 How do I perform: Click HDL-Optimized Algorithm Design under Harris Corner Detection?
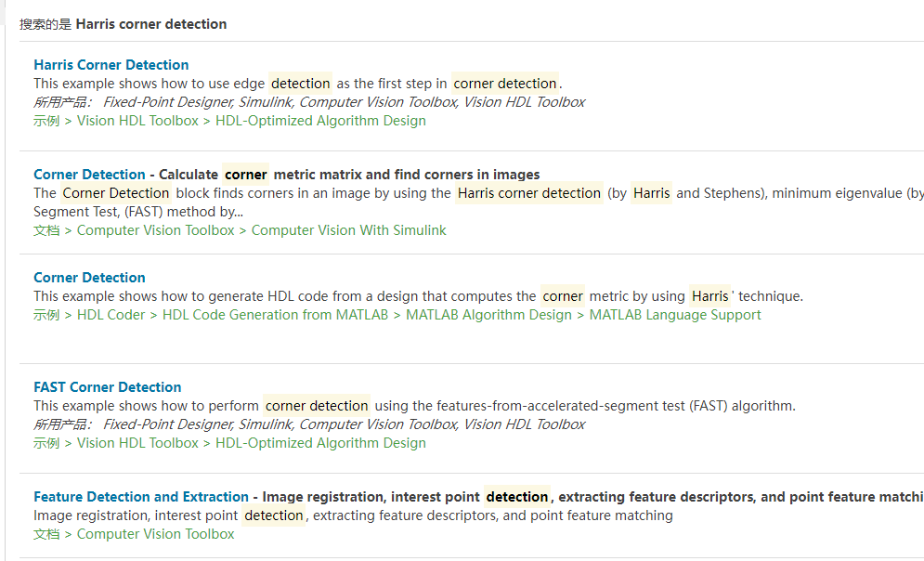click(x=320, y=121)
